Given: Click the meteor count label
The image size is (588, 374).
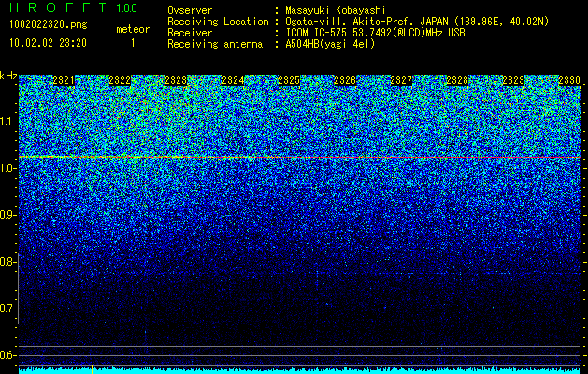Looking at the screenshot, I should [x=133, y=29].
